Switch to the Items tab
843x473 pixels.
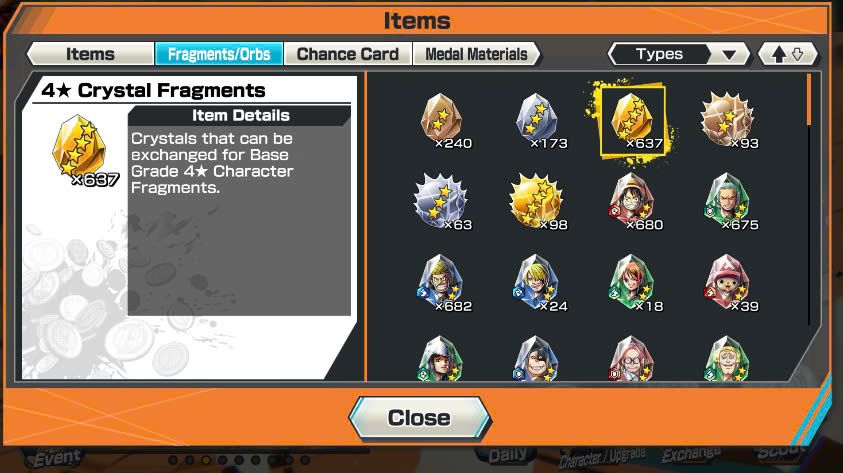[x=90, y=54]
